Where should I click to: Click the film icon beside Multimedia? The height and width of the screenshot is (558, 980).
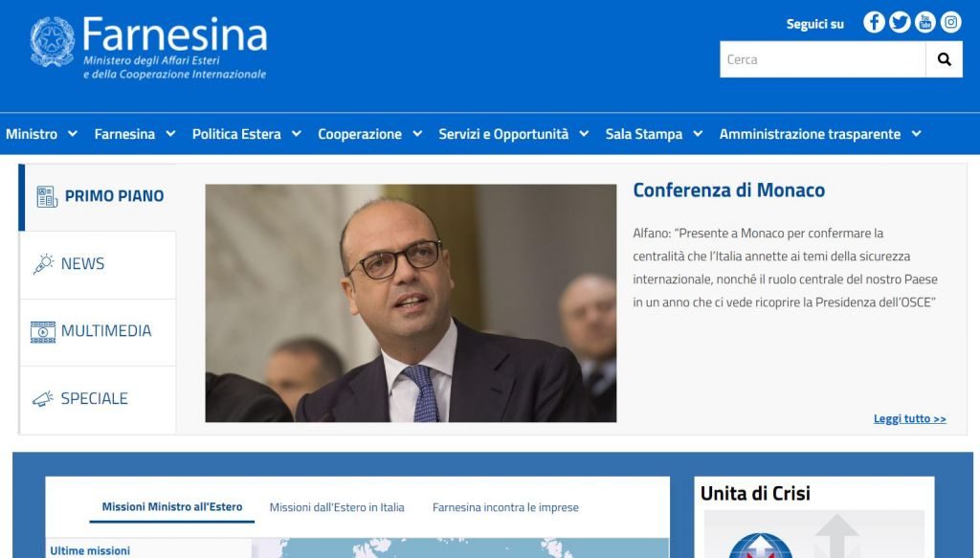(x=43, y=332)
